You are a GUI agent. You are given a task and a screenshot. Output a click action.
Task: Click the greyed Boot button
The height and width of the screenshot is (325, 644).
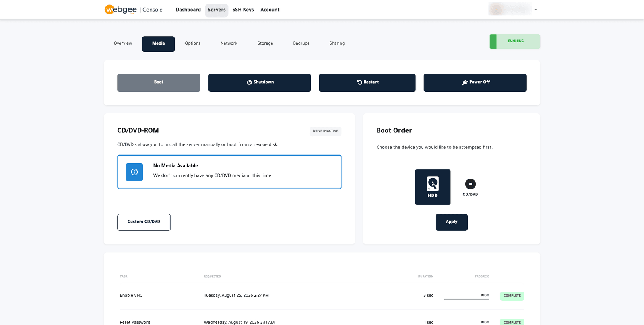(x=159, y=82)
